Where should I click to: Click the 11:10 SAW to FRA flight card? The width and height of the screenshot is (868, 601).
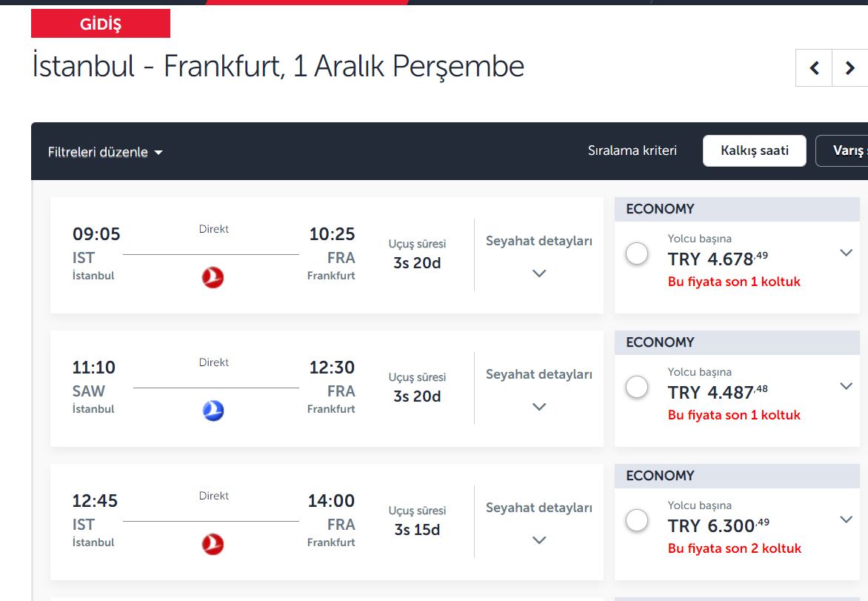click(x=327, y=389)
